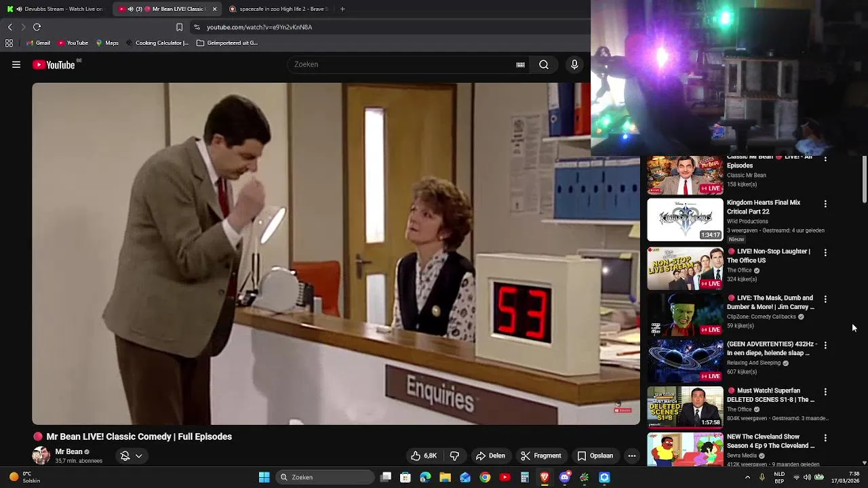Open the 432Hz healing sleep live thumbnail
This screenshot has height=488, width=868.
[x=685, y=361]
